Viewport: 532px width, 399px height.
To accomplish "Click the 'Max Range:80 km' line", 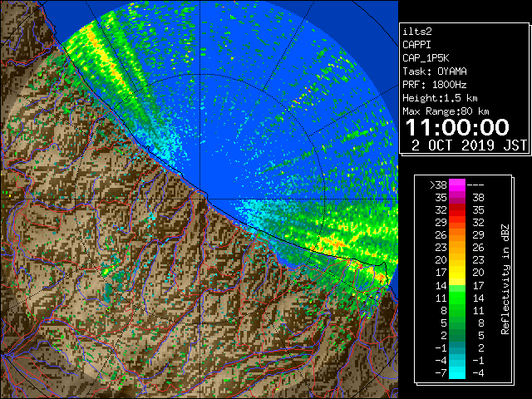I will coord(446,111).
